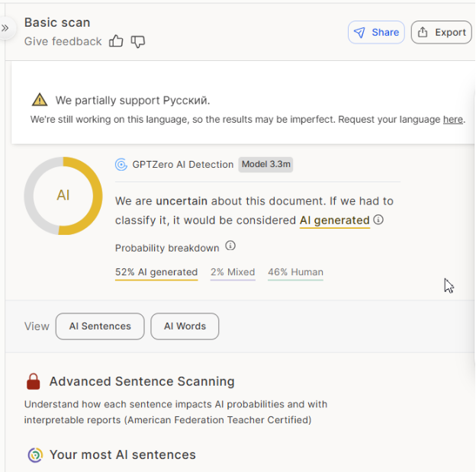
Task: Click Probability breakdown info icon
Action: click(x=230, y=246)
